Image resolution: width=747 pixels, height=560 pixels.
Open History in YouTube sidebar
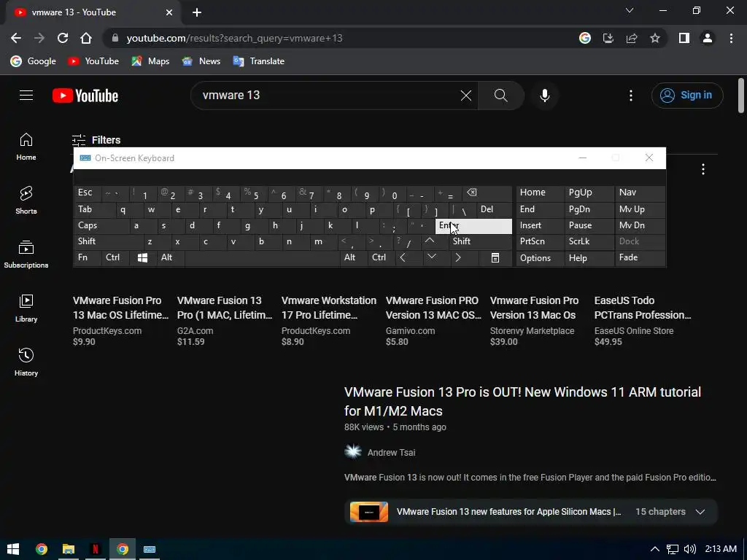pos(26,362)
